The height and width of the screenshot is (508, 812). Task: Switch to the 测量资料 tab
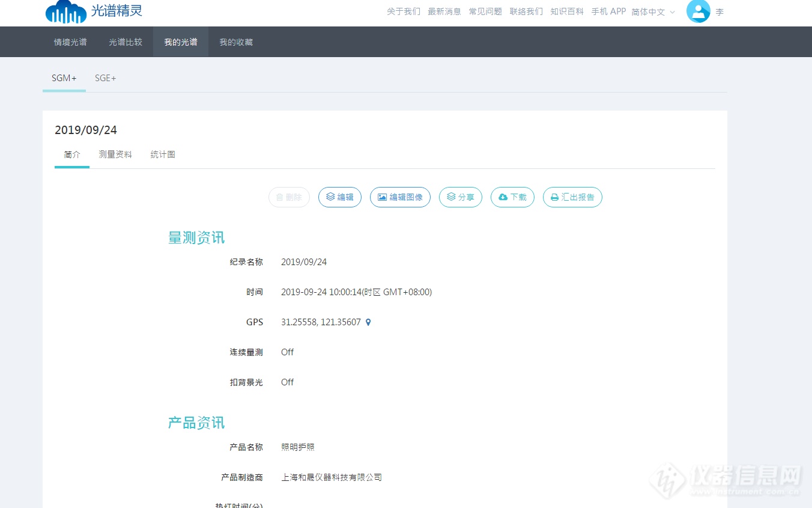click(x=115, y=155)
